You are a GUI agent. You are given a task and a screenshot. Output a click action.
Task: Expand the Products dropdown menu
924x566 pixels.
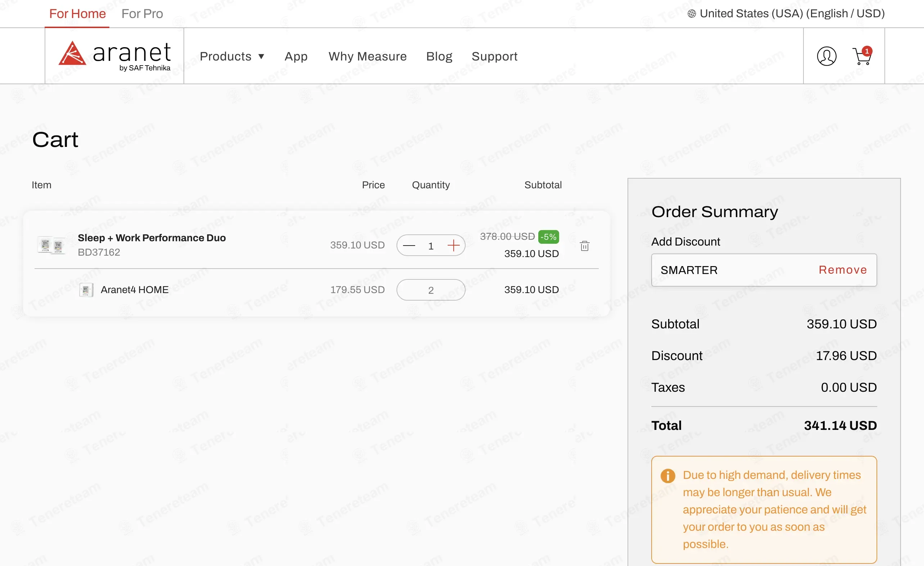tap(232, 56)
